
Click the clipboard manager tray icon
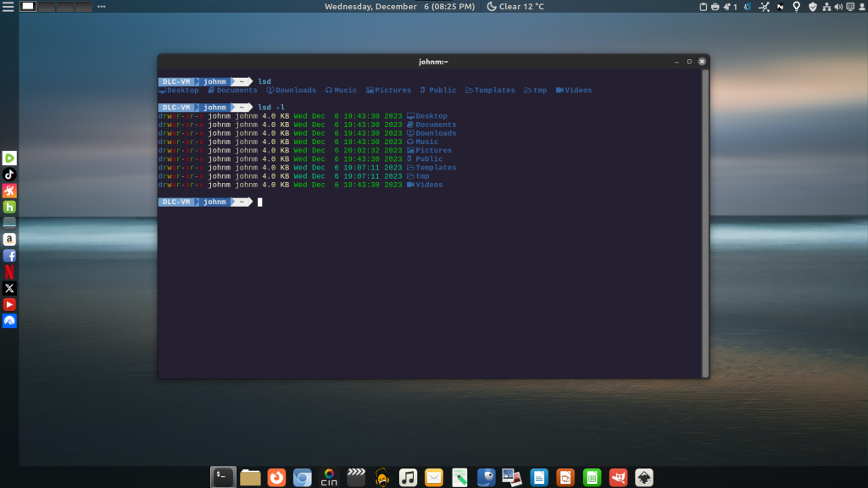(x=703, y=7)
